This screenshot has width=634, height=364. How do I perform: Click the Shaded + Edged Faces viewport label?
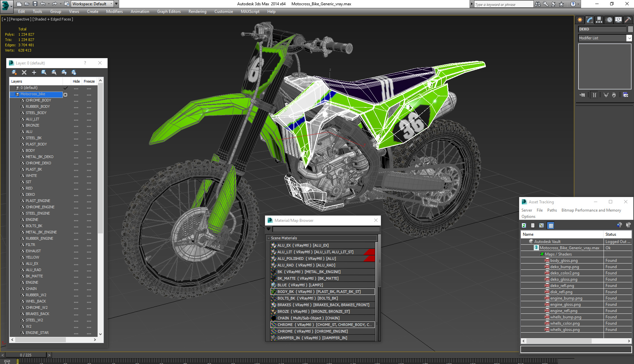pyautogui.click(x=53, y=19)
